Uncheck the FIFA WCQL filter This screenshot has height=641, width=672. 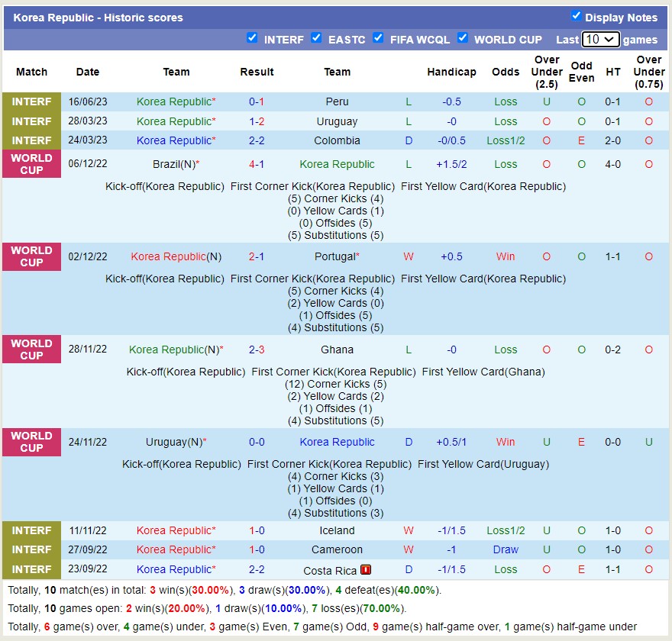tap(378, 38)
